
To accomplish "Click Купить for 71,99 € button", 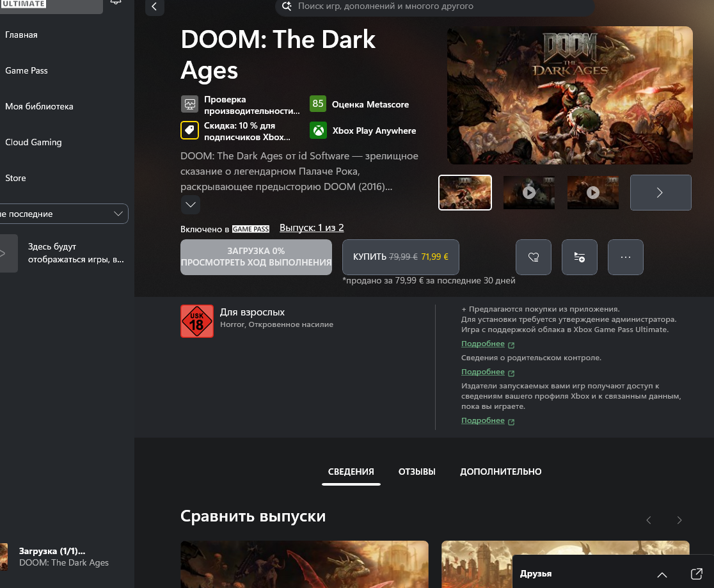I will (401, 257).
